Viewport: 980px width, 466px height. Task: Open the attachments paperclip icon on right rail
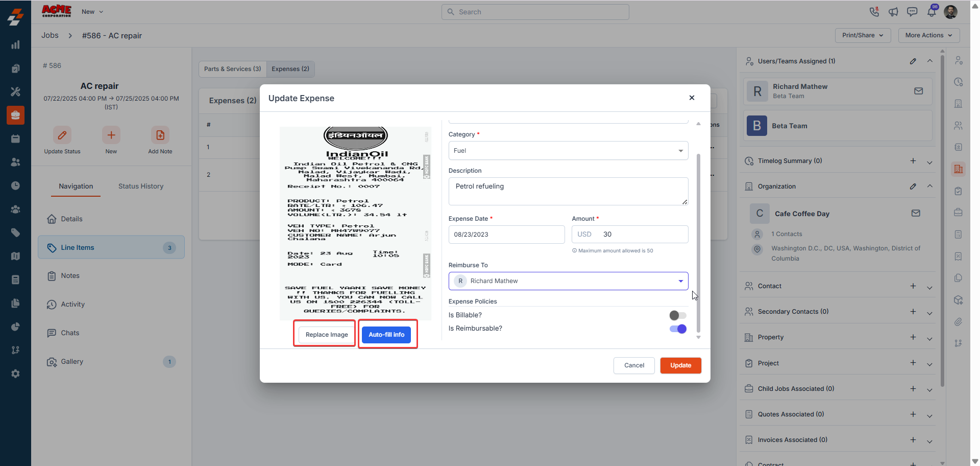pos(958,321)
